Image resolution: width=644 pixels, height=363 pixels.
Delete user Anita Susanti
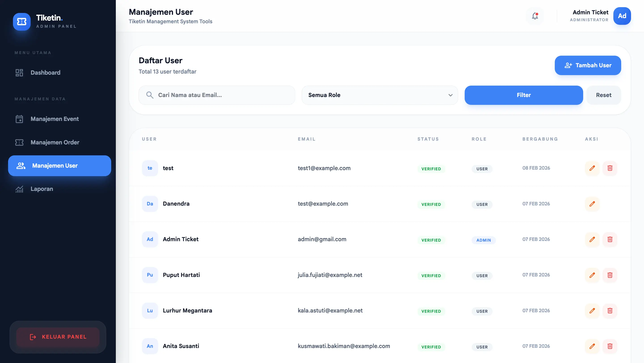point(610,346)
